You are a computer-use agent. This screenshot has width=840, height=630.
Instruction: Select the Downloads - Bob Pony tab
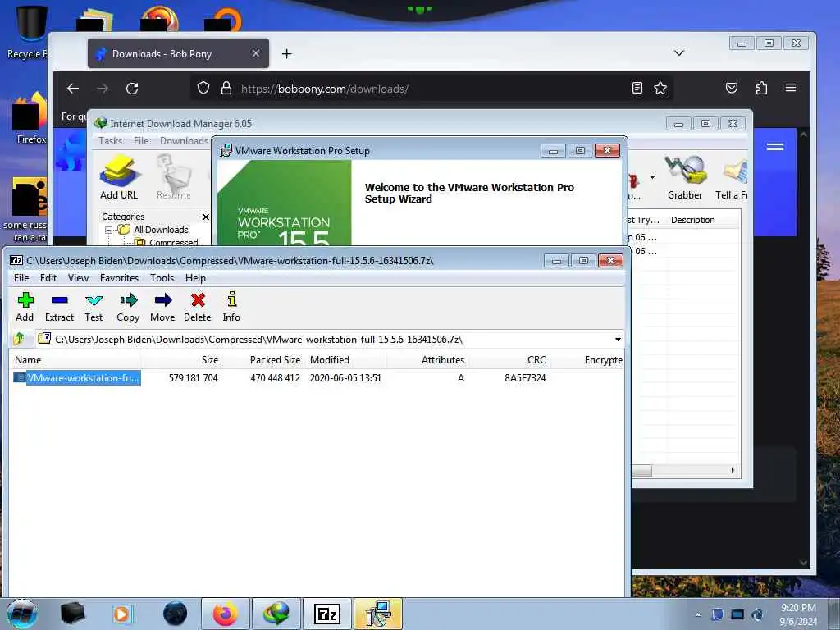pos(178,53)
